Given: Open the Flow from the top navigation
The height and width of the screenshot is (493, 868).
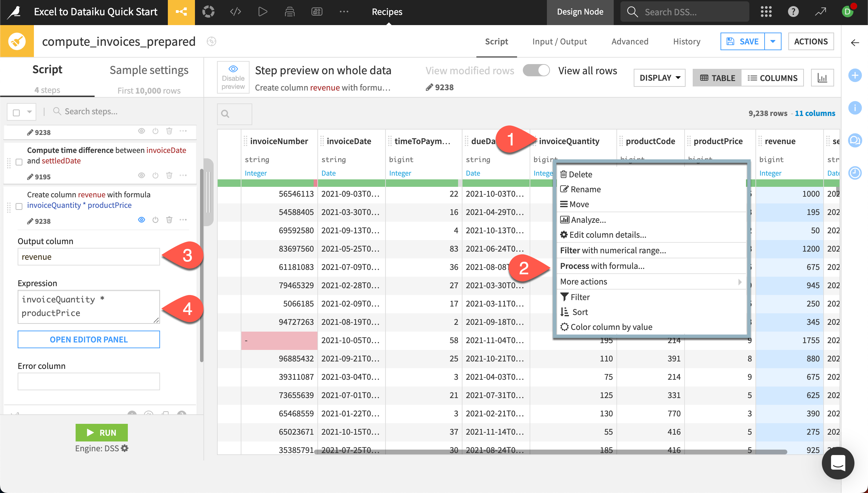Looking at the screenshot, I should (181, 11).
